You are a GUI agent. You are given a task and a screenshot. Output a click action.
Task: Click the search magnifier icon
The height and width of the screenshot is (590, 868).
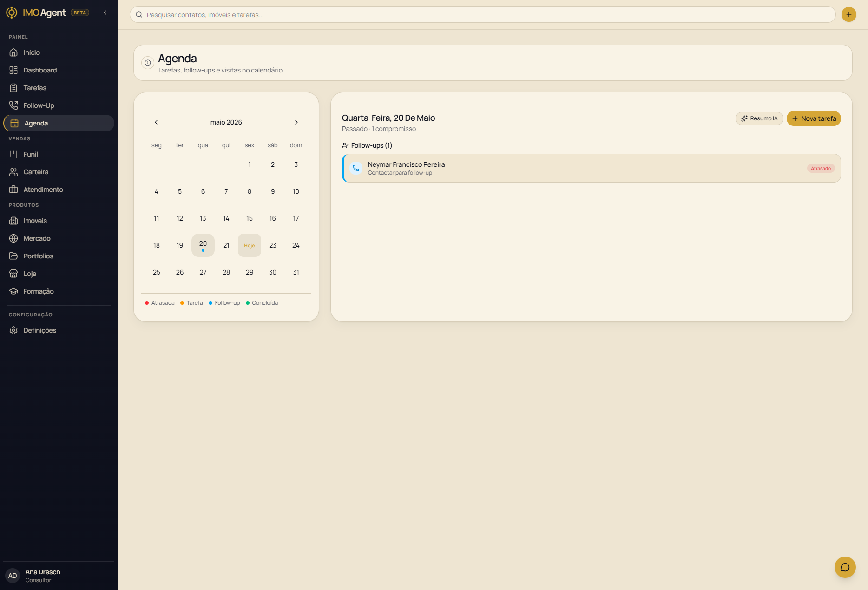pos(139,15)
